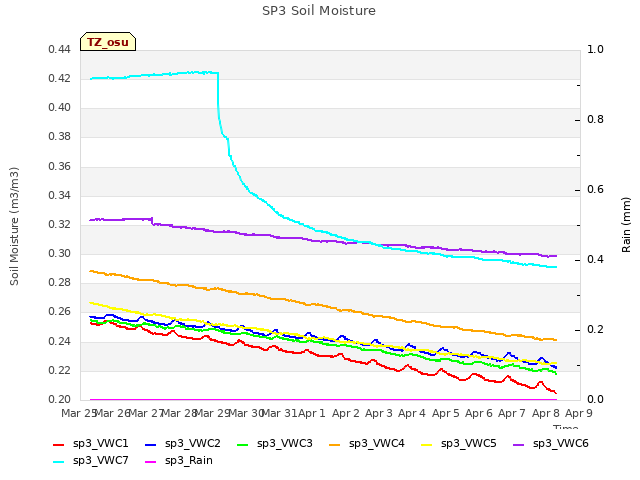Click the cyan sp3_VWC7 legend color marker
640x480 pixels.
coord(59,462)
